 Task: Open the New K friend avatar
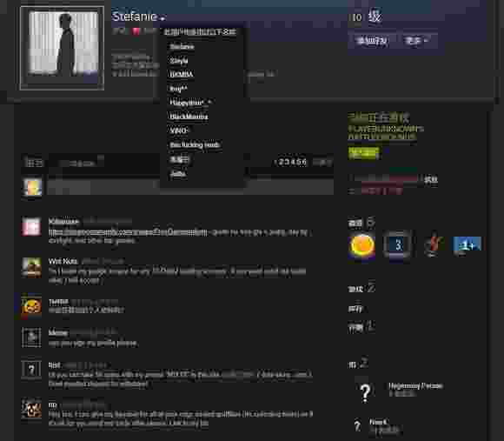357,425
